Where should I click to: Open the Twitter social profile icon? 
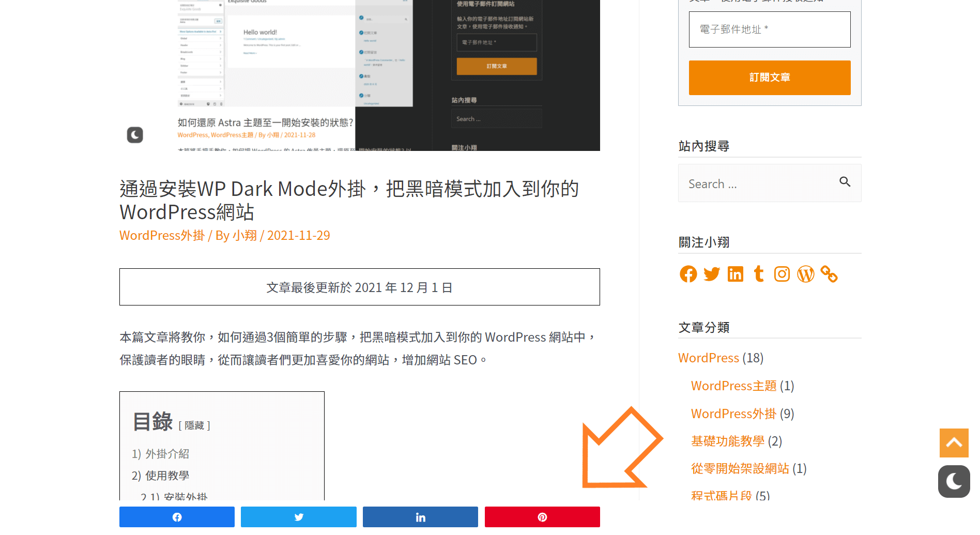coord(712,274)
